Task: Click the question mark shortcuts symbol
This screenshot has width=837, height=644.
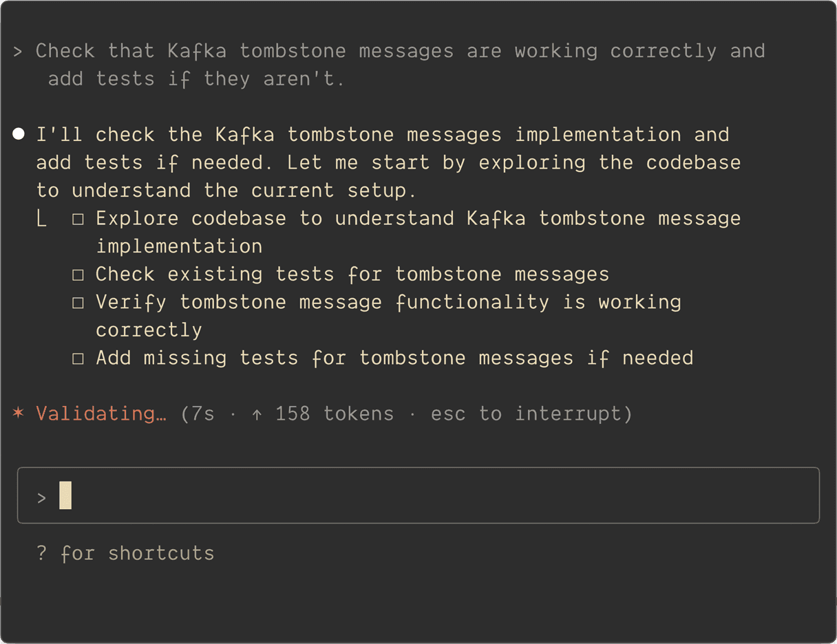Action: tap(42, 553)
